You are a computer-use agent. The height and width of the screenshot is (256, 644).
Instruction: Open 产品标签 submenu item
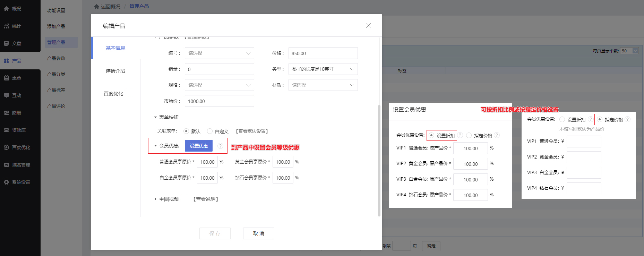[56, 90]
